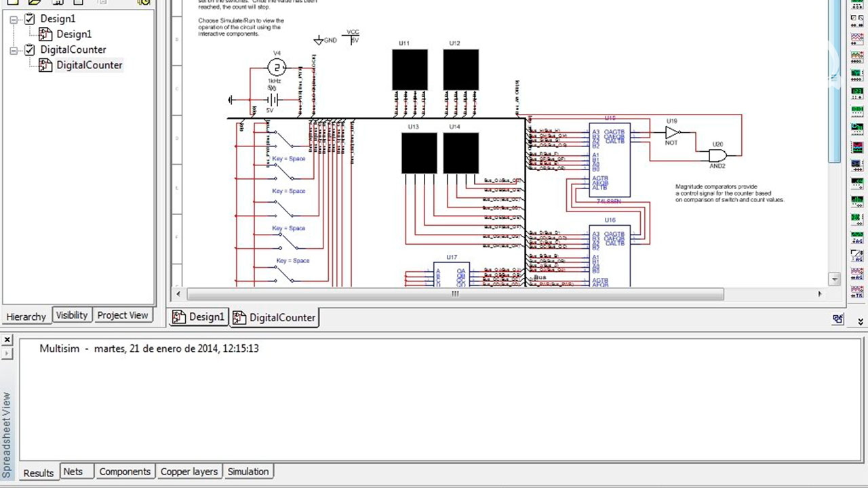Switch to the Design1 document tab
The image size is (868, 488).
(x=199, y=317)
